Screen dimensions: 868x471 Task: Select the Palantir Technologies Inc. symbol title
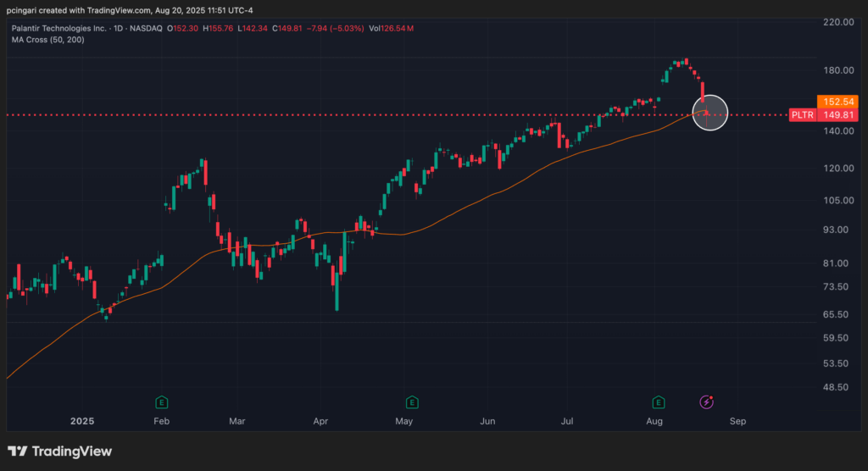pyautogui.click(x=58, y=28)
